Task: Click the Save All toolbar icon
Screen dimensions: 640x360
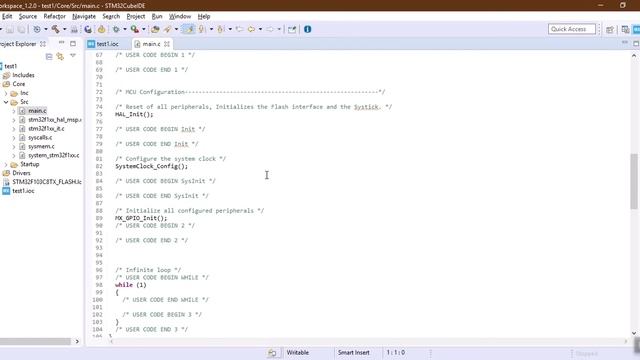Action: tap(21, 29)
